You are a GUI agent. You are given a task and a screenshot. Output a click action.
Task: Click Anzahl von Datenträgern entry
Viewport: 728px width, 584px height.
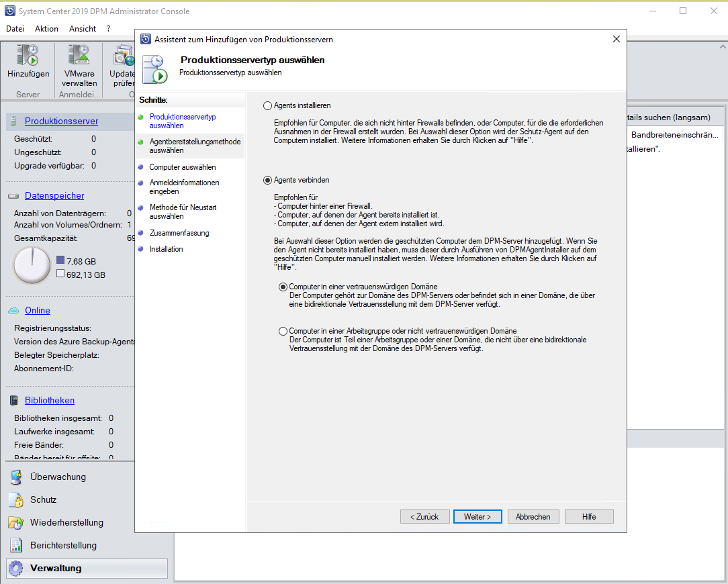[x=73, y=213]
